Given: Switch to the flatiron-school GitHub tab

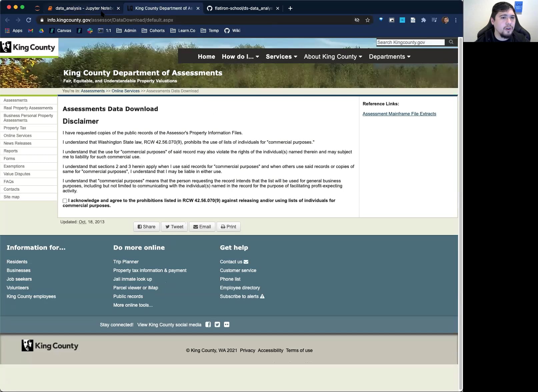Looking at the screenshot, I should tap(243, 8).
